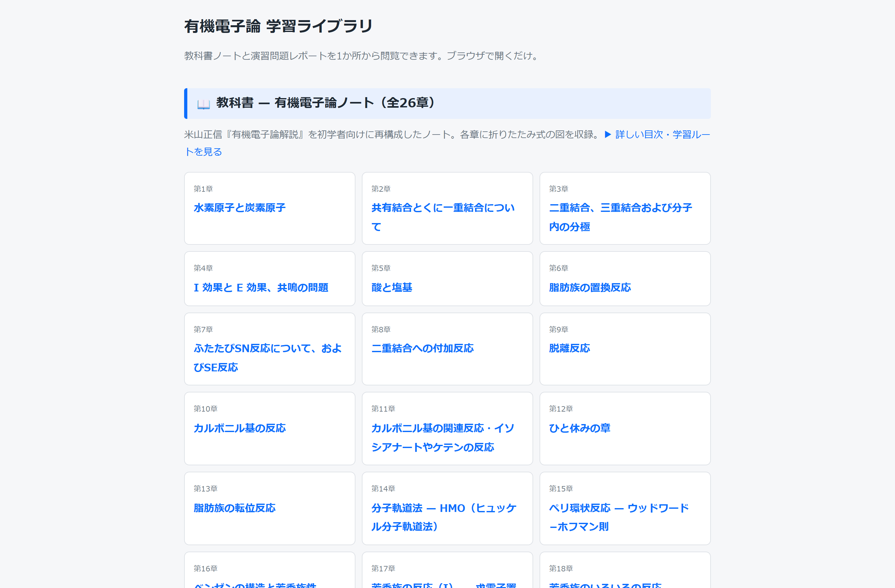Click the subtitle 教科書ノートと演習問題レポート text
Screen dimensions: 895x588
pos(362,56)
